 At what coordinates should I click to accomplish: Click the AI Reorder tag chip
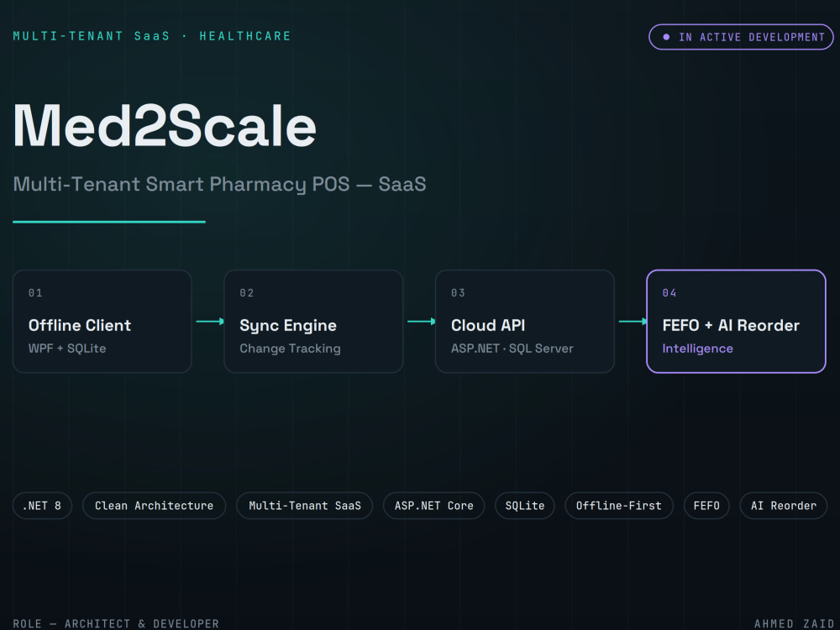784,506
